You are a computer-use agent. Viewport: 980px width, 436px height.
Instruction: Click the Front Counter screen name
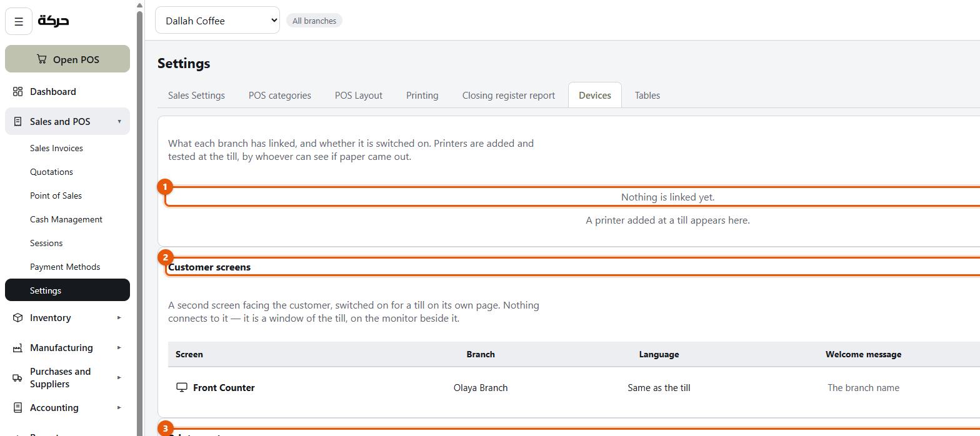(x=224, y=388)
